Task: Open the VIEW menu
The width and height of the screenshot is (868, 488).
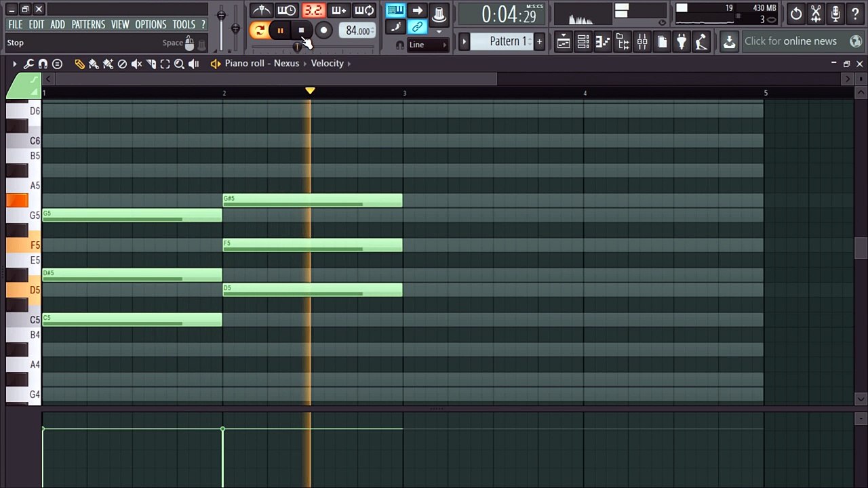Action: click(120, 24)
